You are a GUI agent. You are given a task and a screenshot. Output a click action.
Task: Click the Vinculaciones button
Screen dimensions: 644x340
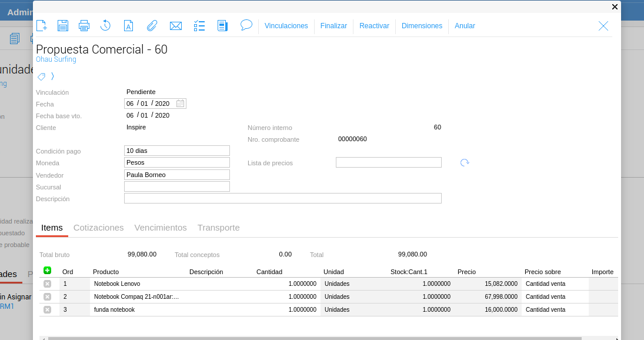pos(286,26)
